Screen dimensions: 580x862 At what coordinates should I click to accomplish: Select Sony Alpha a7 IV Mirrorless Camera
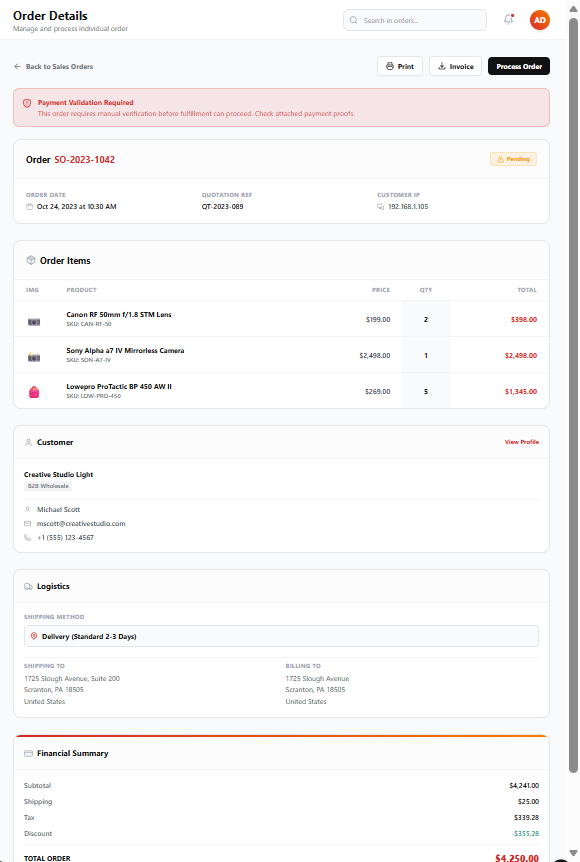click(x=125, y=351)
